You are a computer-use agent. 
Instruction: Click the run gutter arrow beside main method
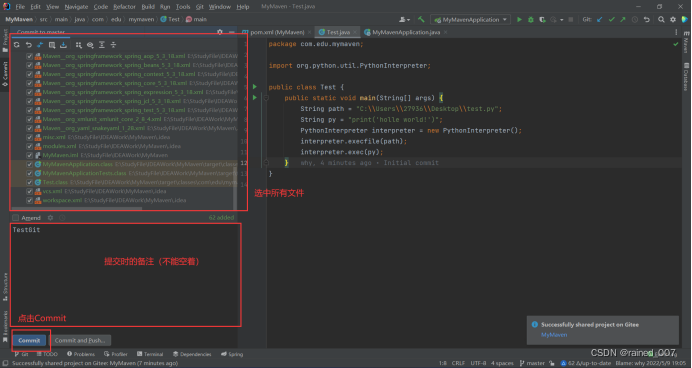[255, 98]
